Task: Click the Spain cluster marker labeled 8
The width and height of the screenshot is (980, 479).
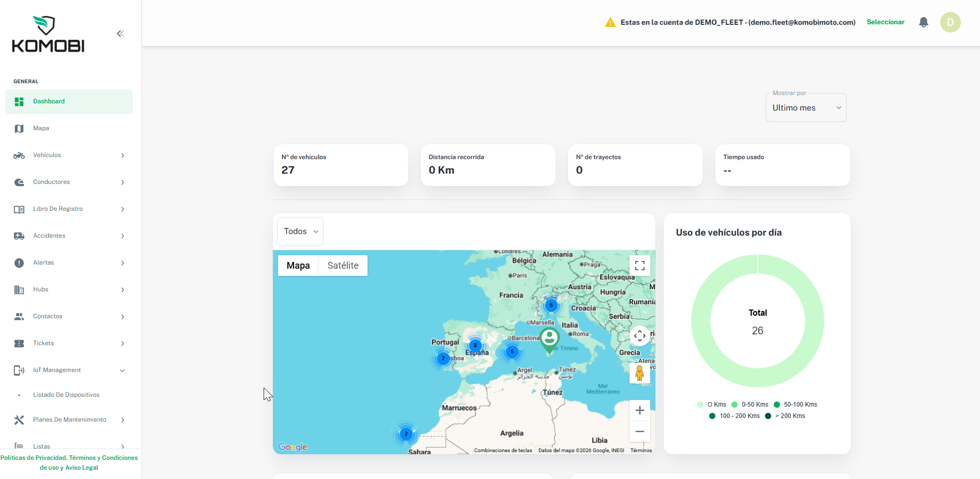Action: (x=475, y=345)
